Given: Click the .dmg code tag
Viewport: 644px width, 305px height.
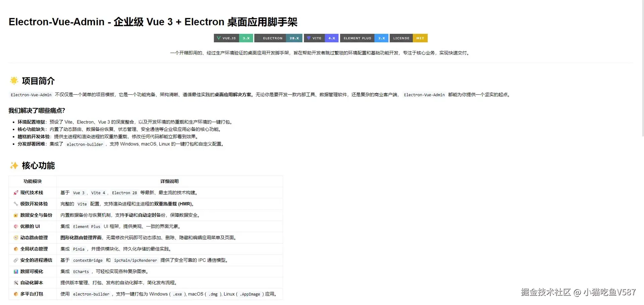Looking at the screenshot, I should pyautogui.click(x=213, y=294).
